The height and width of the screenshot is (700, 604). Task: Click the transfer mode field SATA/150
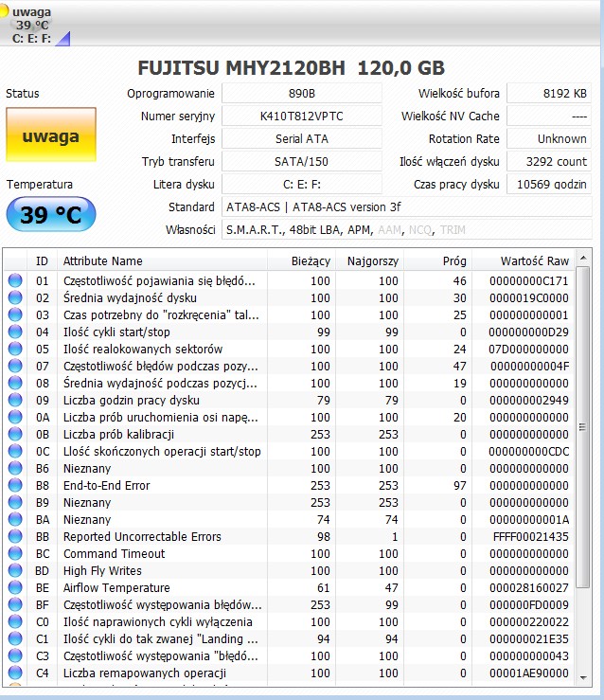click(302, 162)
